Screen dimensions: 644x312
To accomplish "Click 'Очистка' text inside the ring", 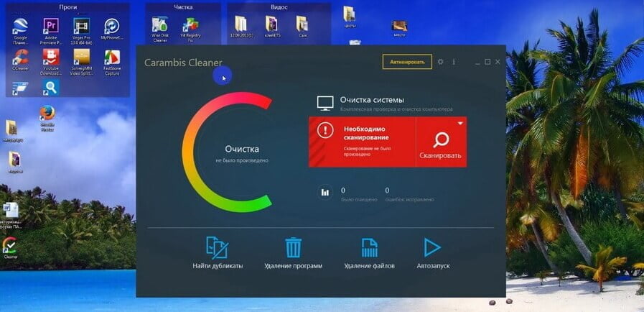I will [x=242, y=149].
